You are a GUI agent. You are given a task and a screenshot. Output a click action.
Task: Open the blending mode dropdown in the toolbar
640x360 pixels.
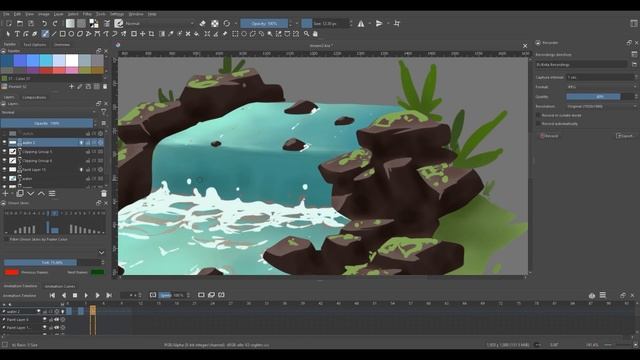click(x=159, y=24)
